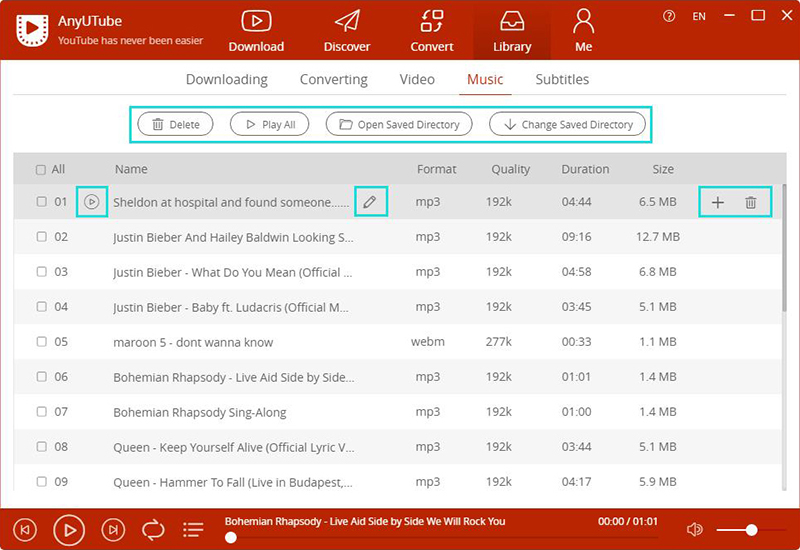Open the Download section
Screen dimensions: 800x550
click(256, 31)
